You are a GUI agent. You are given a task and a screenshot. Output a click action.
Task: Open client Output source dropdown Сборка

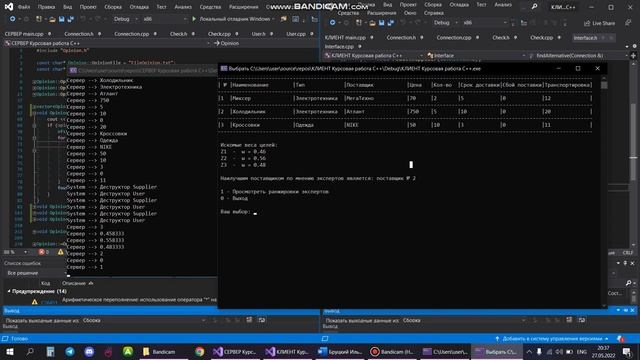(x=464, y=320)
